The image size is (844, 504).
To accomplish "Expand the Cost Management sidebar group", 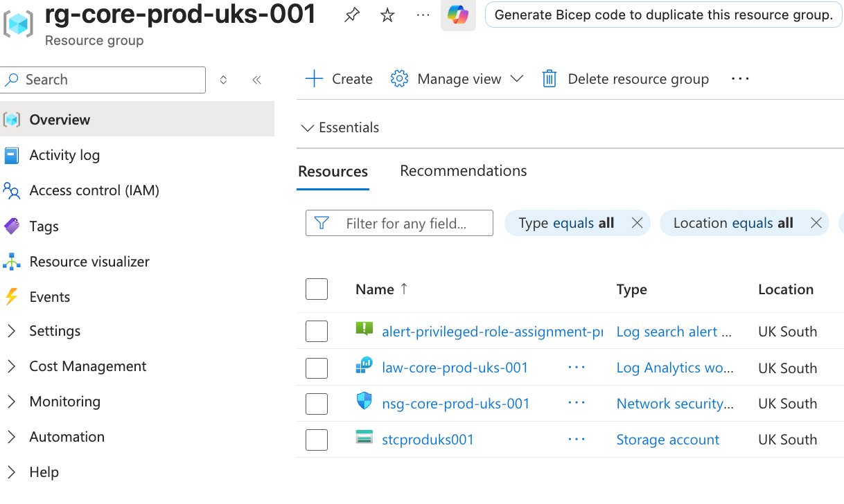I will pos(11,366).
